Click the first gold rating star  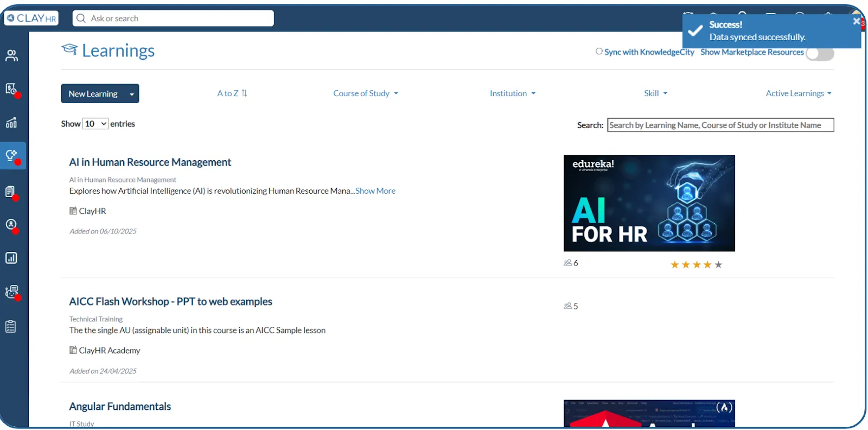pyautogui.click(x=675, y=264)
